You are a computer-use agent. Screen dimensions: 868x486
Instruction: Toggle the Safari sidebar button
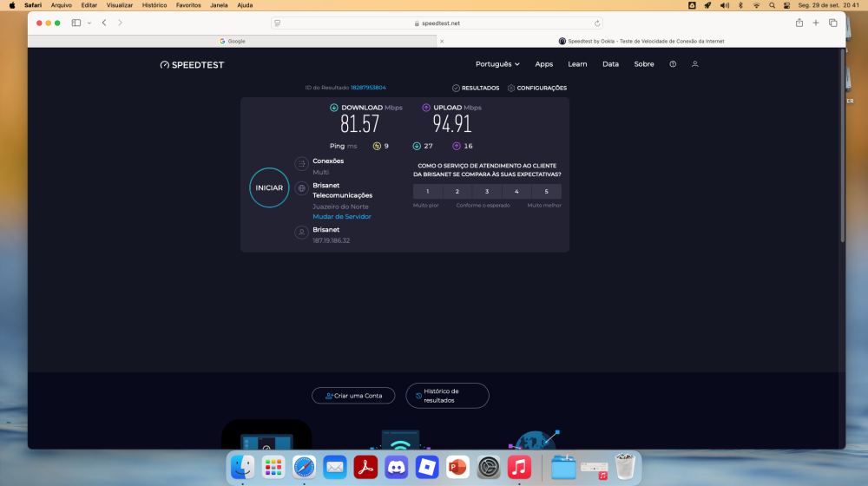tap(76, 23)
